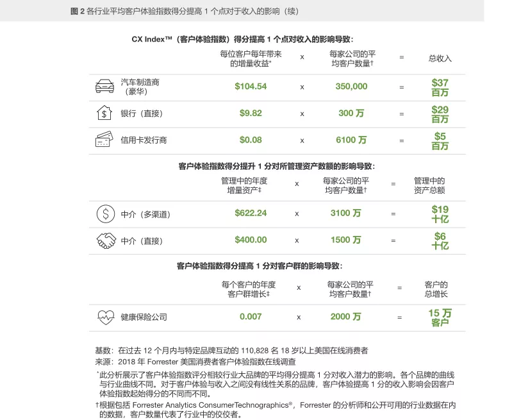
Task: Click the 管理中的资产总额 column header
Action: [429, 185]
